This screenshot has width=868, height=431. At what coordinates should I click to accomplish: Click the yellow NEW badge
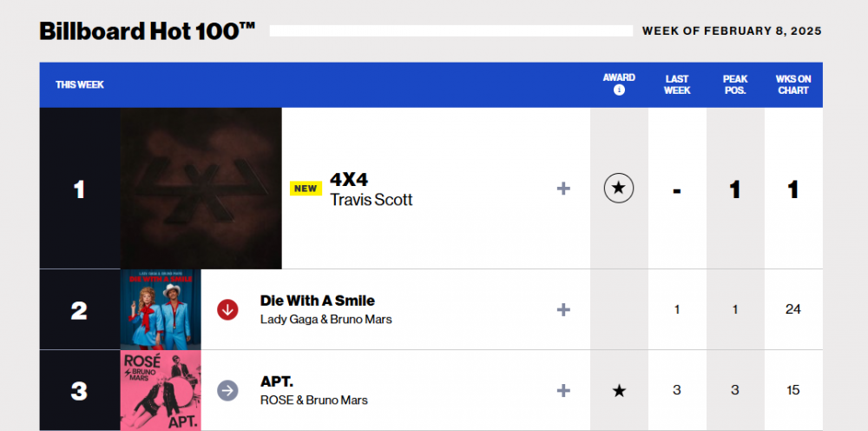(x=306, y=189)
